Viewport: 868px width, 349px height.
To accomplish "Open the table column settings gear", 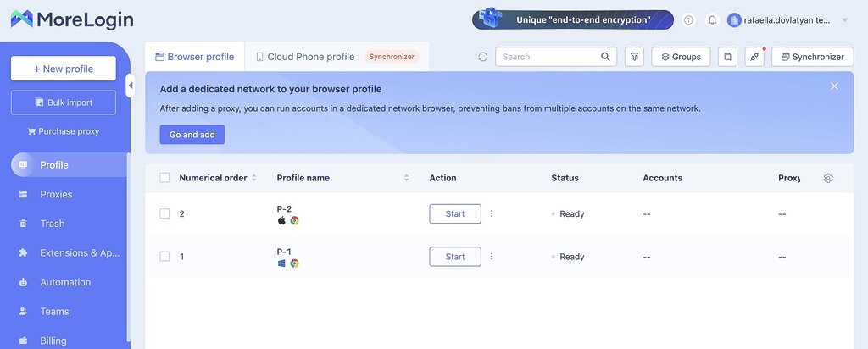I will tap(828, 178).
